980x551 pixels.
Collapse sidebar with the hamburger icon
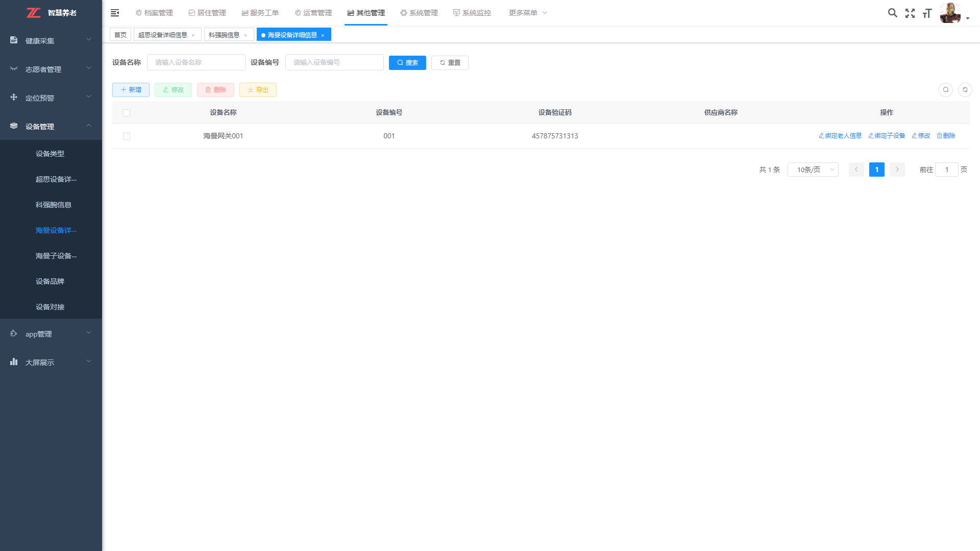click(115, 13)
